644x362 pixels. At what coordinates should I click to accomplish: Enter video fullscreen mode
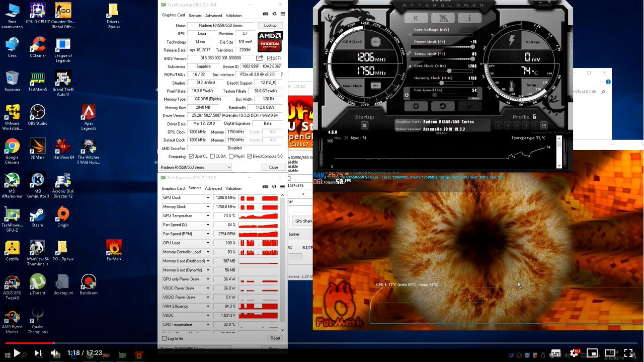coord(628,353)
